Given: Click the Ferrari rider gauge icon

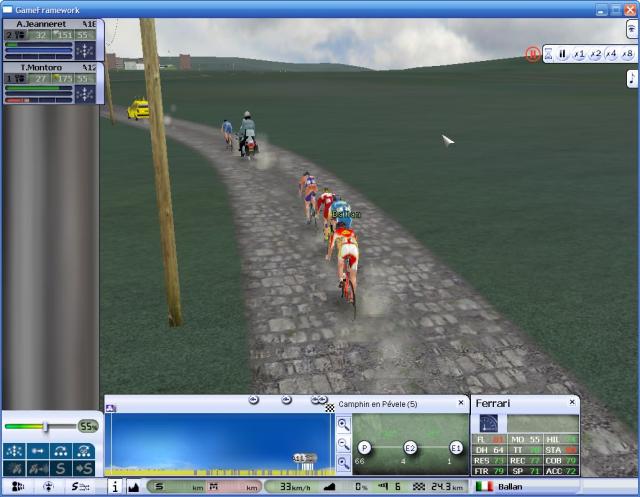Looking at the screenshot, I should [x=489, y=423].
